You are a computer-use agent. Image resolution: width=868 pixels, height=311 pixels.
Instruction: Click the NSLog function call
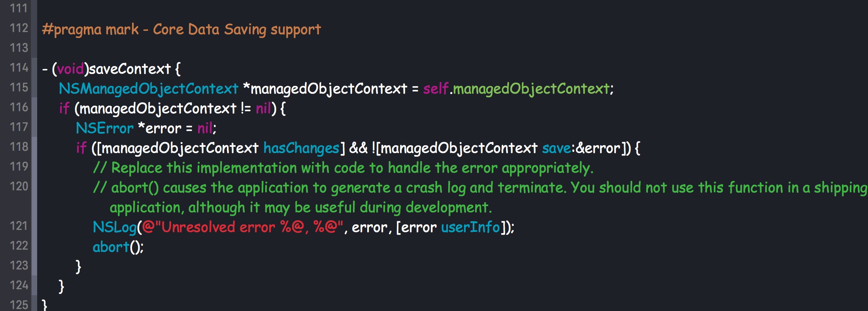pyautogui.click(x=115, y=227)
